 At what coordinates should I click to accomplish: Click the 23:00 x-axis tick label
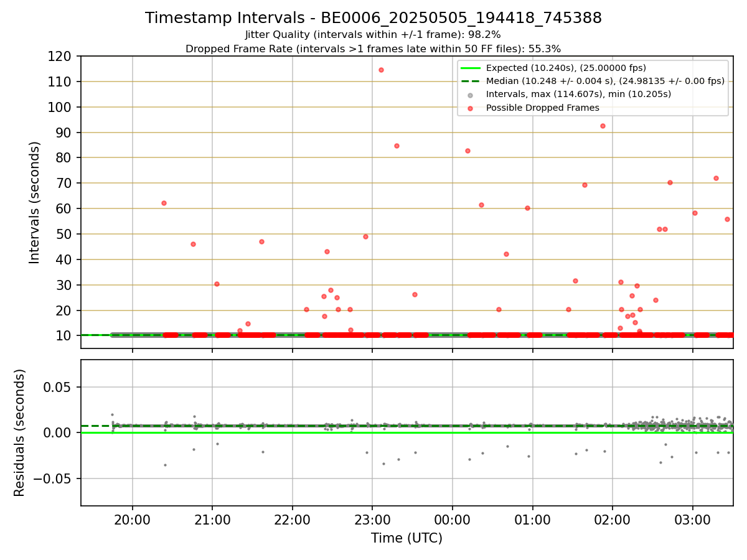click(x=372, y=519)
